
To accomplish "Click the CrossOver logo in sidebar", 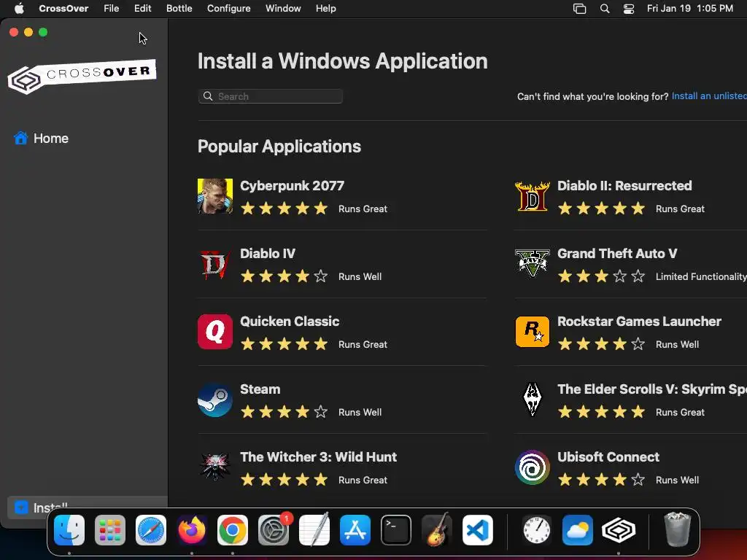I will (82, 77).
